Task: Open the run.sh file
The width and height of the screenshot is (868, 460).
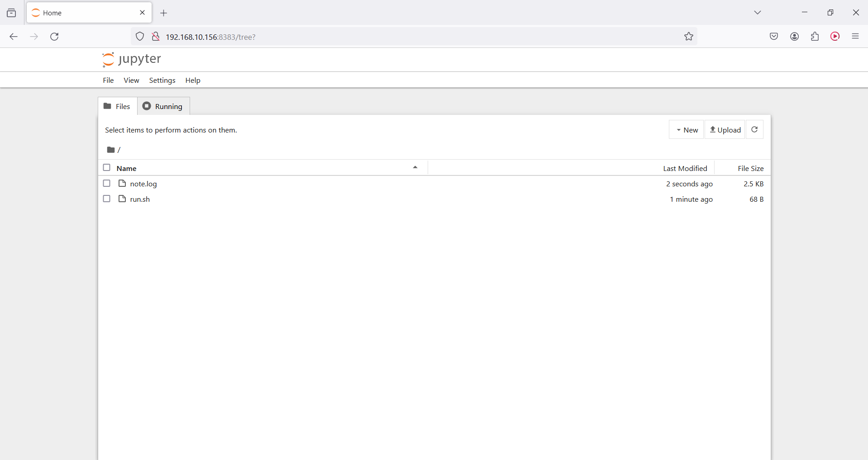Action: tap(140, 199)
